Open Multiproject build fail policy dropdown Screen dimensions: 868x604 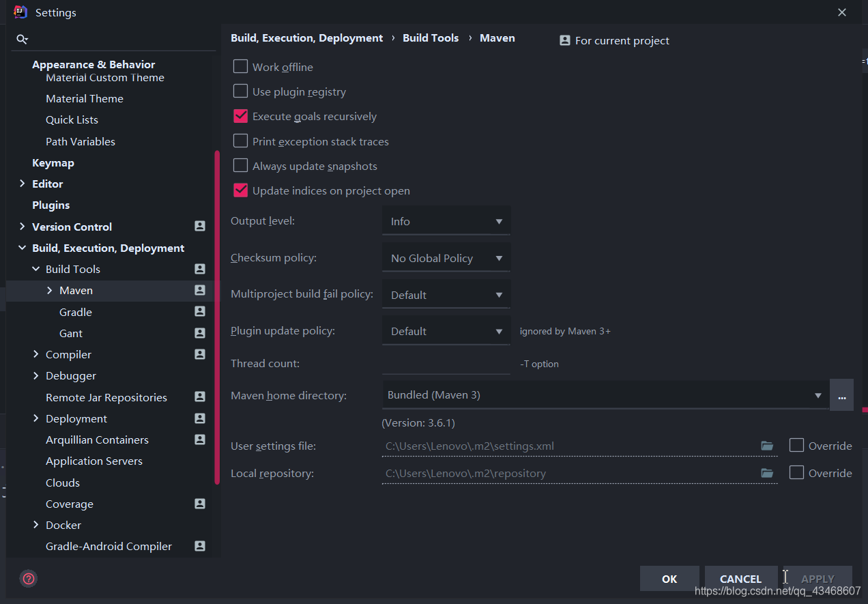point(446,295)
